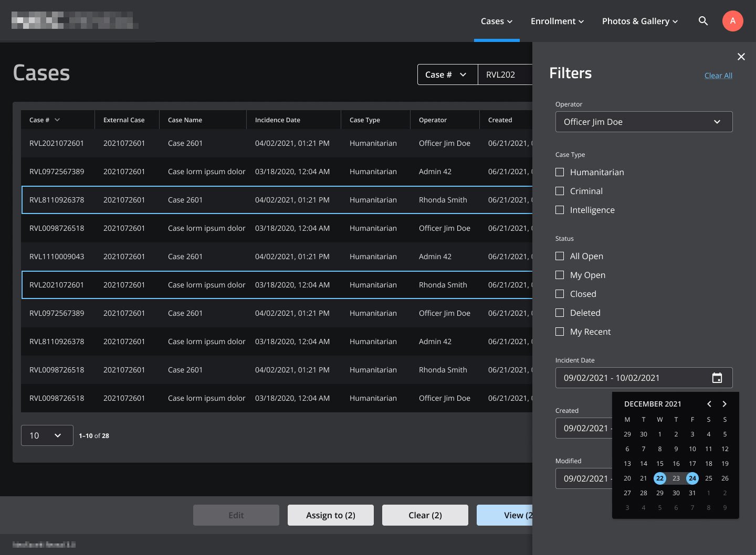Expand the Operator dropdown Officer Jim Doe
The width and height of the screenshot is (756, 555).
point(644,122)
